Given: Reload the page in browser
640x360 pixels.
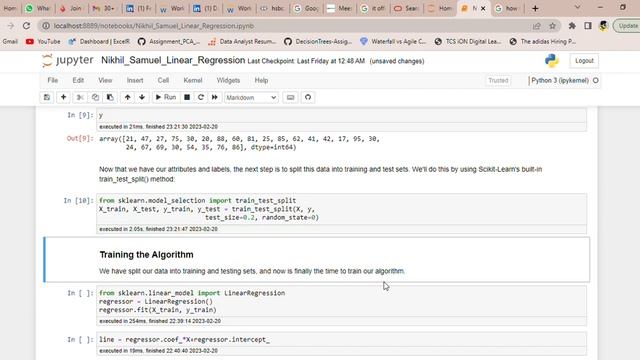Looking at the screenshot, I should click(27, 26).
